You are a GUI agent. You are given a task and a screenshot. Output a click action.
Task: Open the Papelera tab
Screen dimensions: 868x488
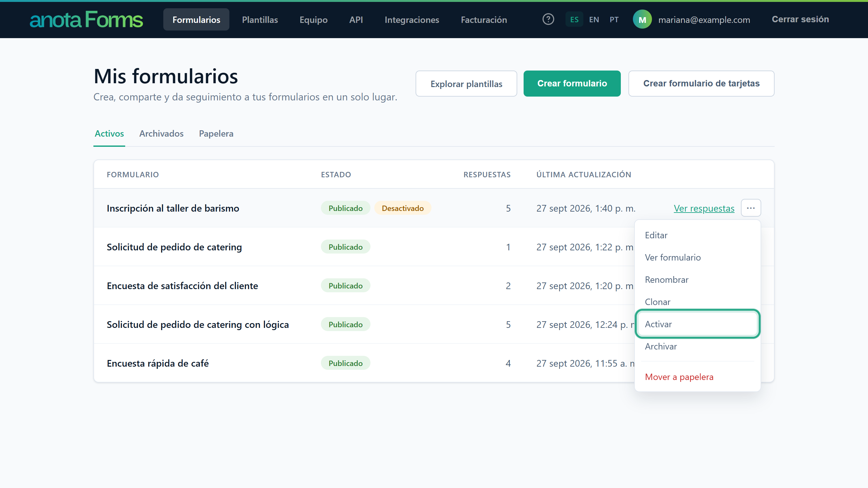[x=216, y=133]
